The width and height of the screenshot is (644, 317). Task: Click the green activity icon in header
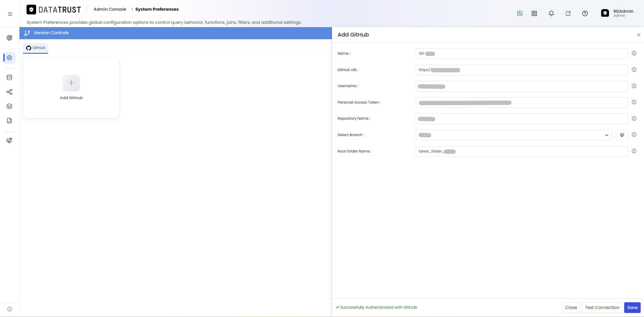520,13
